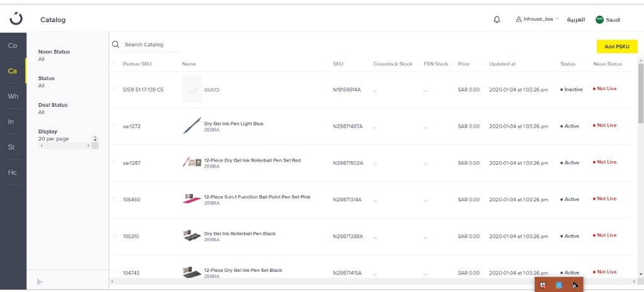This screenshot has height=292, width=644.
Task: Click Not Live status in the 105310 row
Action: tap(604, 235)
